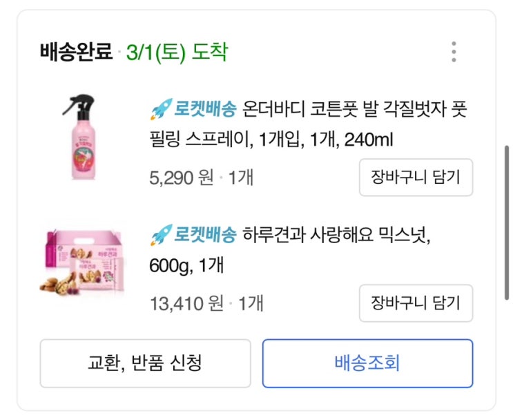Track the shipment with 배송조회

click(x=368, y=363)
